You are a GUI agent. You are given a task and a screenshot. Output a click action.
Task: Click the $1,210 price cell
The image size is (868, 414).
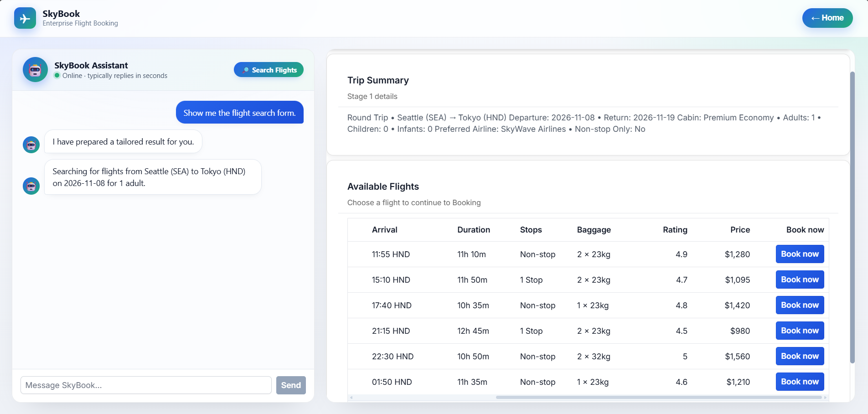tap(738, 382)
